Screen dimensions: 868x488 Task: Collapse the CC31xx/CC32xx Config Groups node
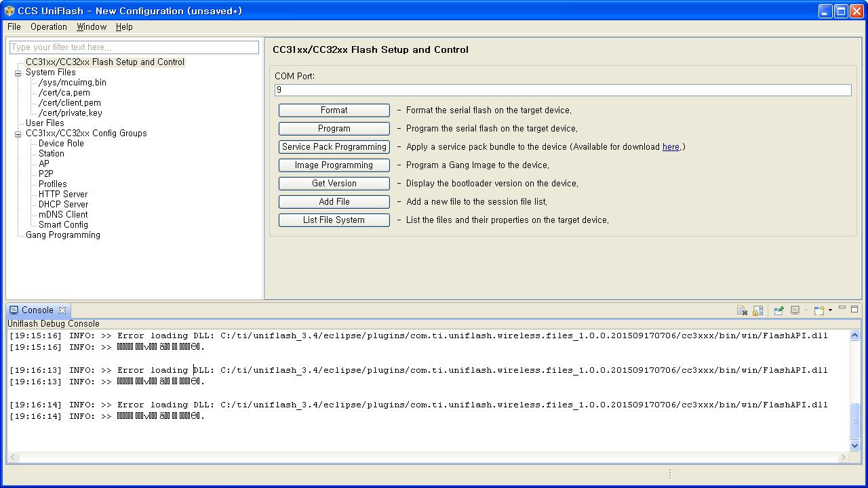point(18,134)
